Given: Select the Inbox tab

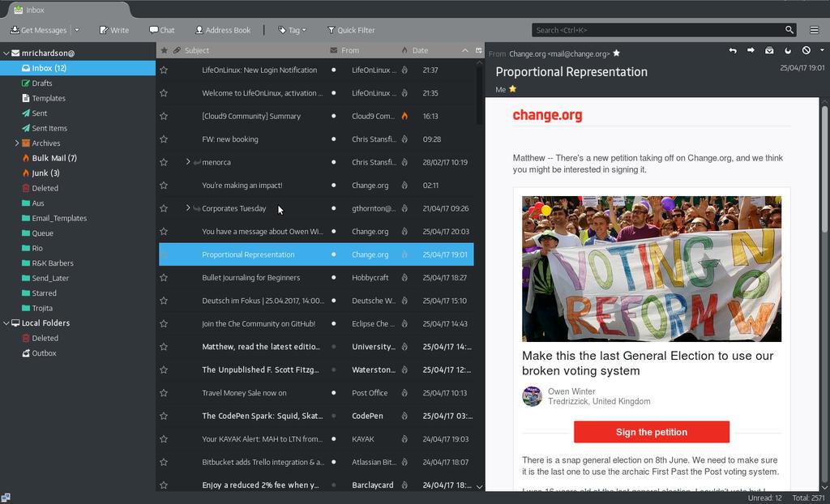Looking at the screenshot, I should [65, 10].
